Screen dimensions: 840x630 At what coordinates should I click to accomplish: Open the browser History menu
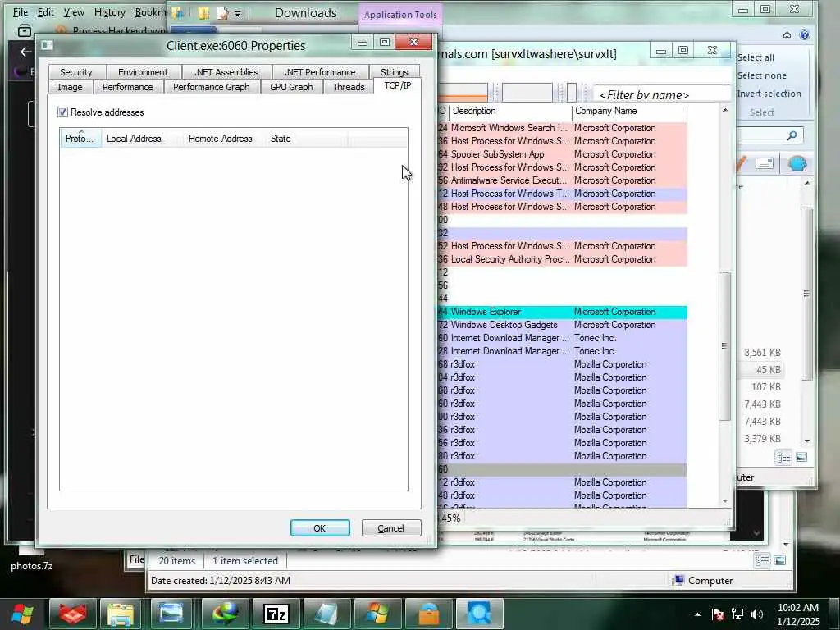point(109,11)
